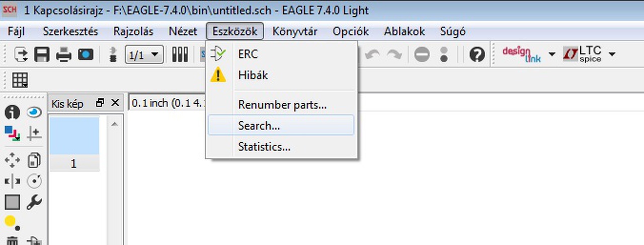Expand the LTC spice dropdown arrow
644x245 pixels.
612,54
